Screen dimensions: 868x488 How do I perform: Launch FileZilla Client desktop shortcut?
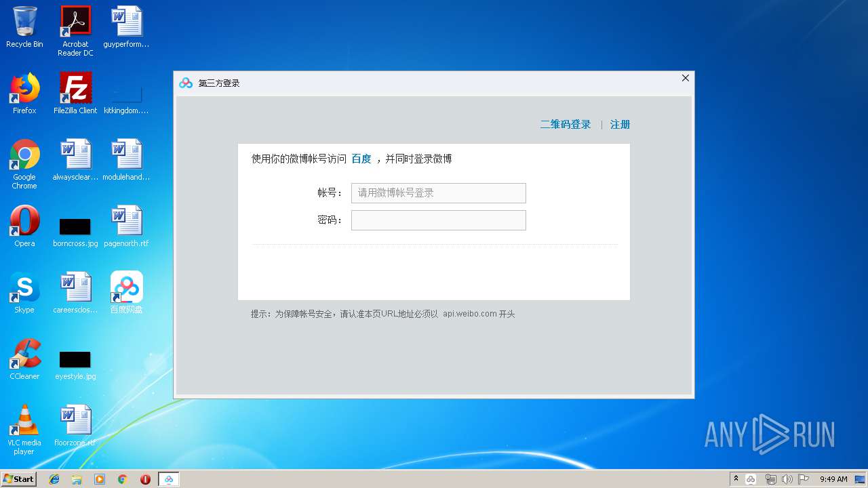click(x=75, y=94)
